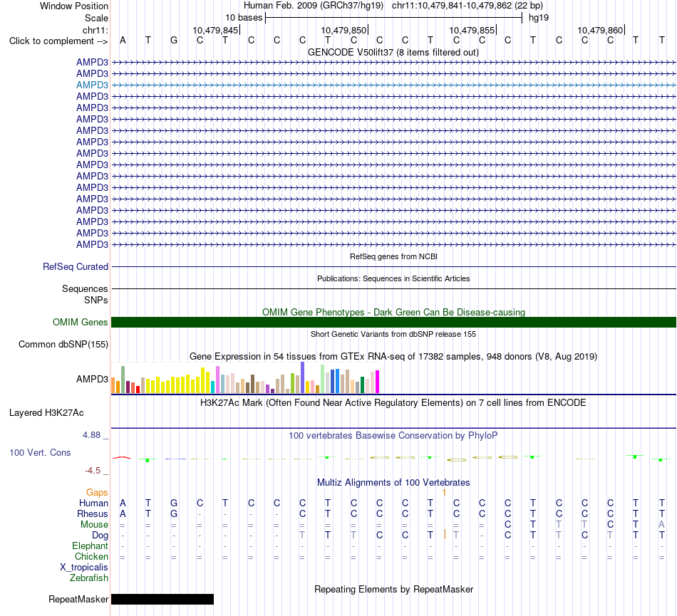Click the OMIM Genes track label
The width and height of the screenshot is (677, 616).
coord(80,322)
